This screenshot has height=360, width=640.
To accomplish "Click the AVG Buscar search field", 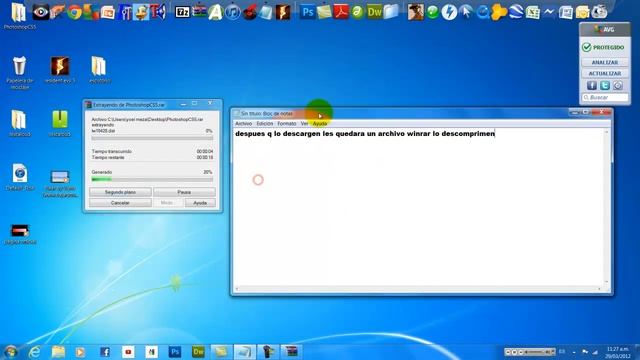I will (x=605, y=98).
